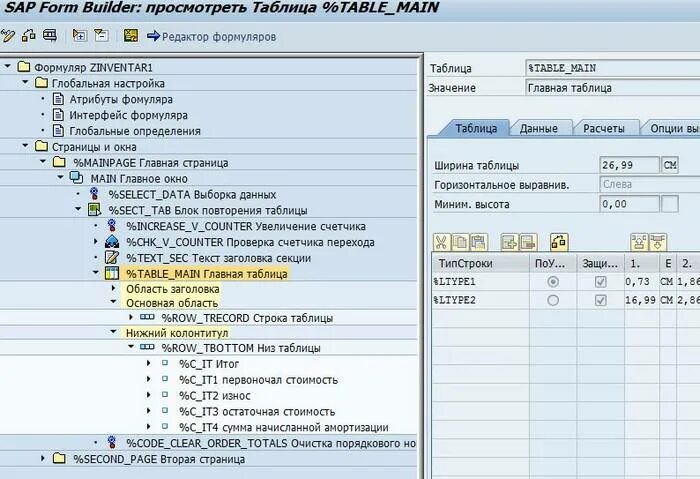Click the Атрибуты фомуляра document icon
The height and width of the screenshot is (479, 700).
click(x=58, y=99)
